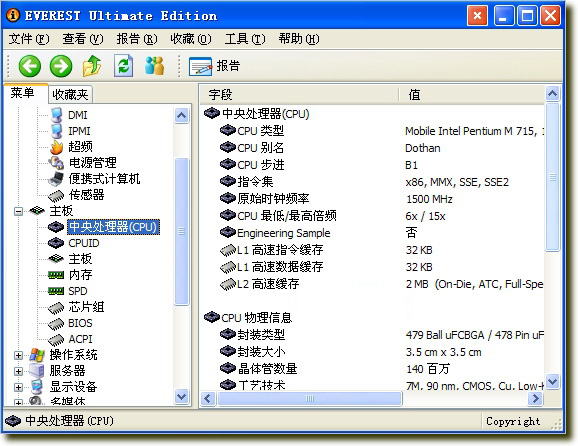This screenshot has width=578, height=446.
Task: Click the folder up-level toolbar icon
Action: click(92, 66)
